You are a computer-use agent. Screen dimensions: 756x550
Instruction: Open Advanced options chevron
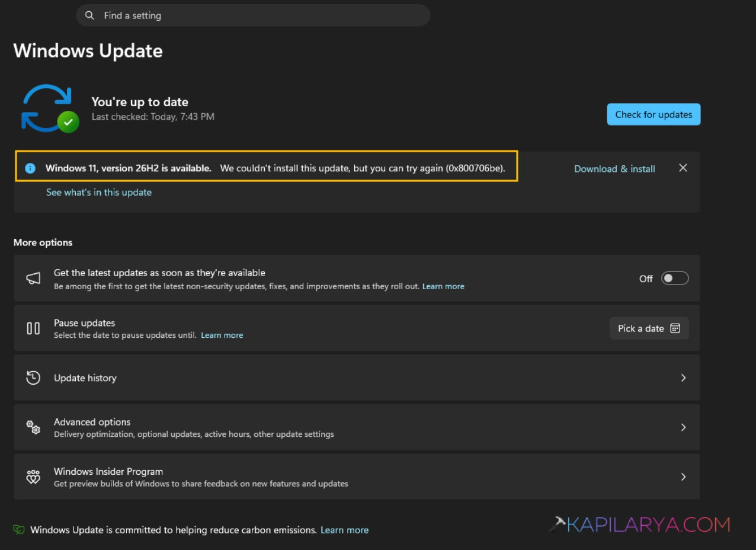point(683,427)
